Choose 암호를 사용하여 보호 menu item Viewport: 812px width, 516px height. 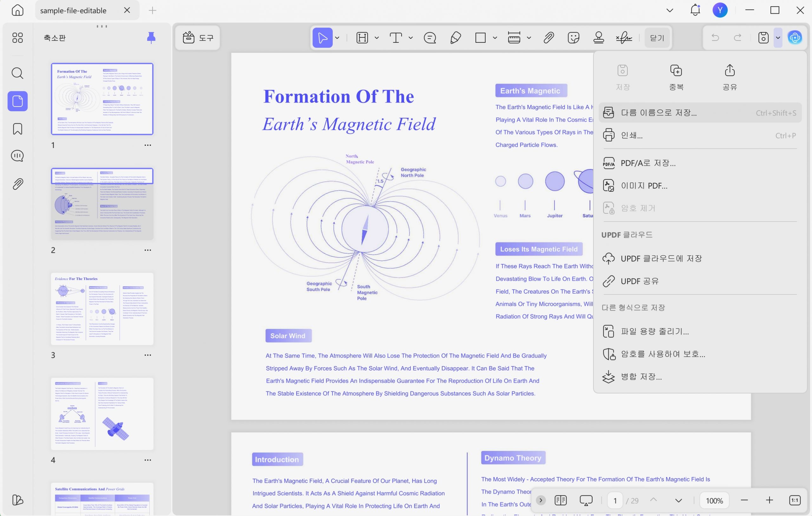click(x=700, y=354)
